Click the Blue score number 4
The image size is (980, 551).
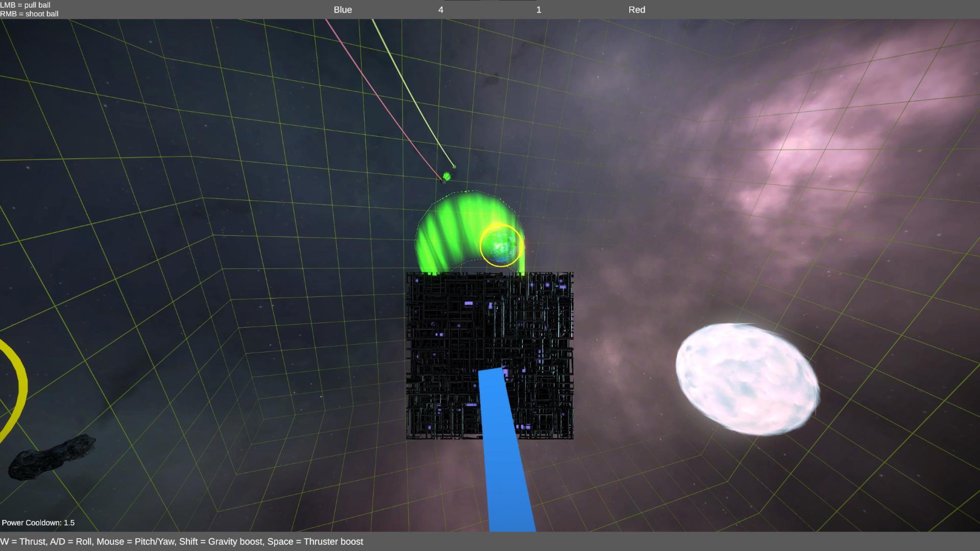coord(440,10)
